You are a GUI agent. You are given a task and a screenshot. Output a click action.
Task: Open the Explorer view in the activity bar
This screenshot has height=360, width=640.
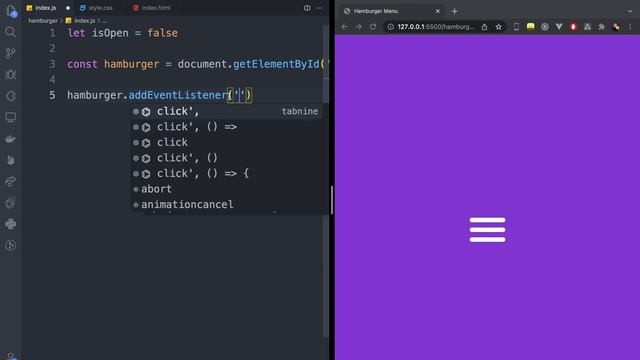point(11,11)
